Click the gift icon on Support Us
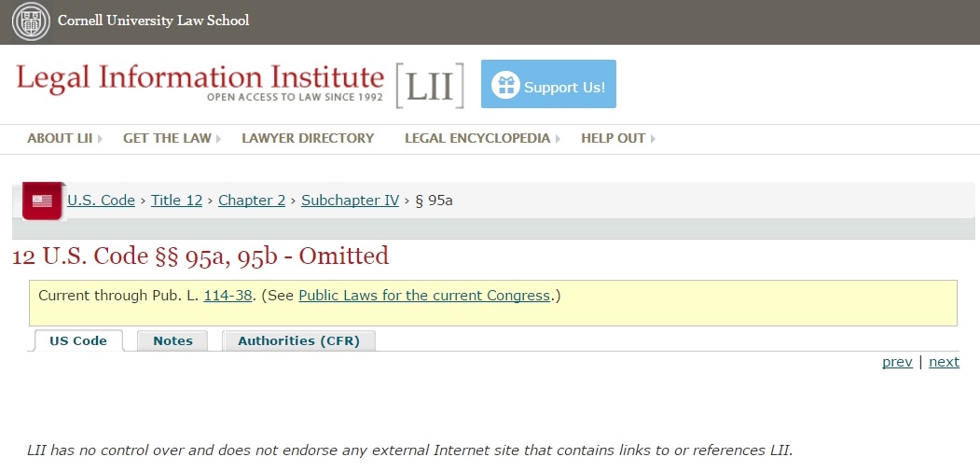 505,86
